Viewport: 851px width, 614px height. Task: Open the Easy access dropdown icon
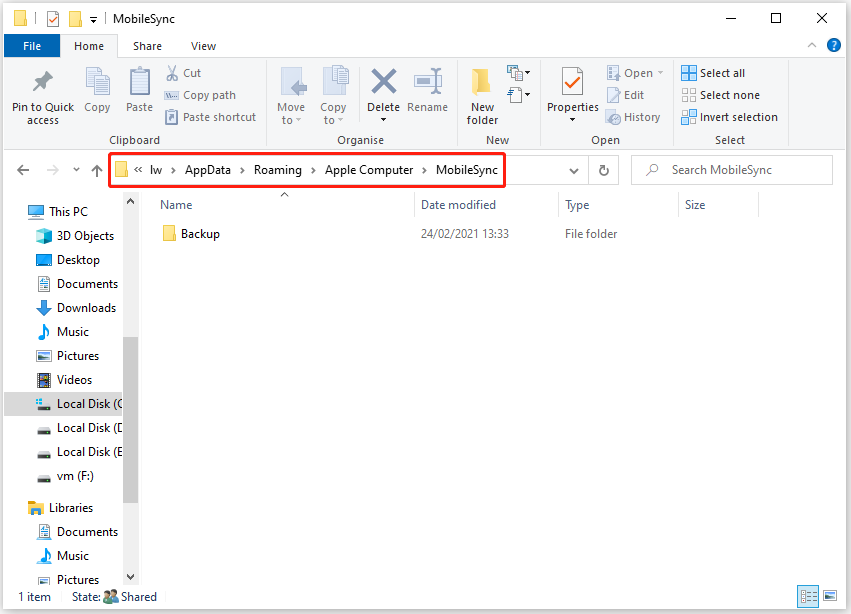pos(518,95)
